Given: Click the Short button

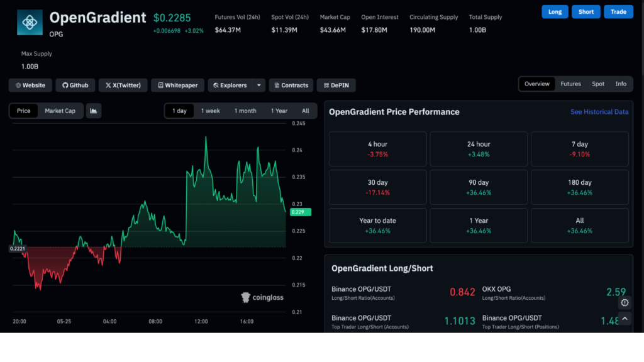Looking at the screenshot, I should pyautogui.click(x=586, y=12).
